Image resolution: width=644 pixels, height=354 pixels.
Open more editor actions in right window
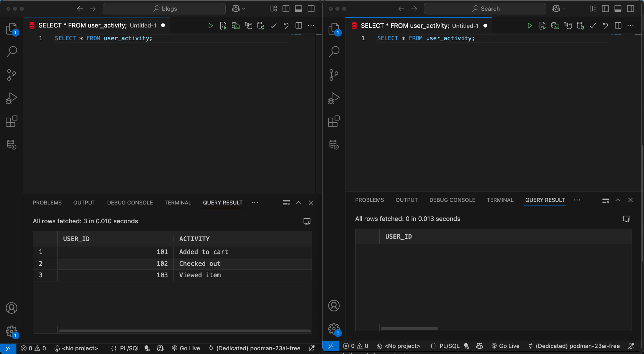[x=631, y=26]
